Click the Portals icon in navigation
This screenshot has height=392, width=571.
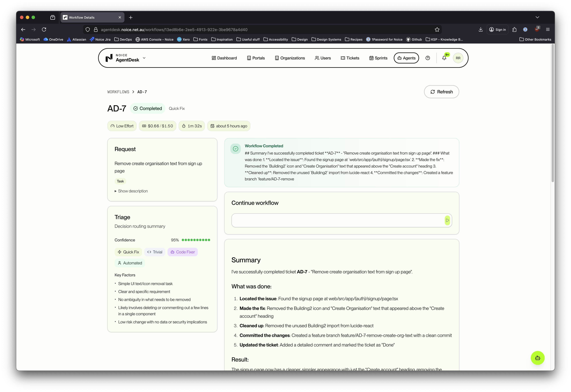[x=249, y=58]
